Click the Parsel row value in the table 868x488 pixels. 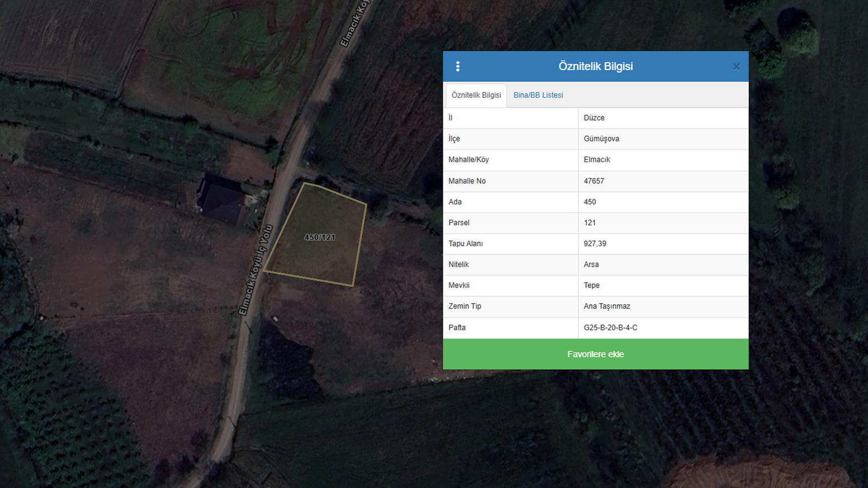590,223
